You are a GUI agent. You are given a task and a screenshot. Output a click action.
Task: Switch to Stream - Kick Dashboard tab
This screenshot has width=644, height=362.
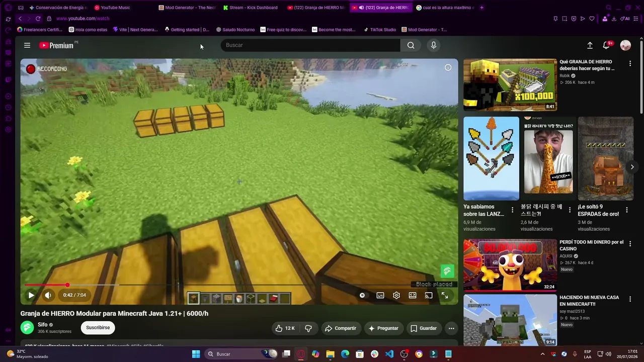(252, 8)
